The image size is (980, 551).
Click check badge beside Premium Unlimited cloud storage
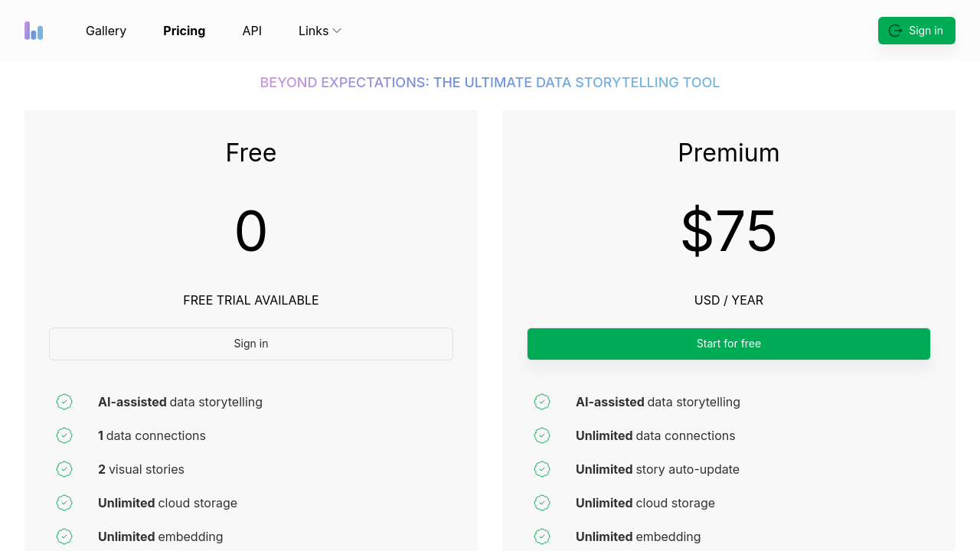542,503
